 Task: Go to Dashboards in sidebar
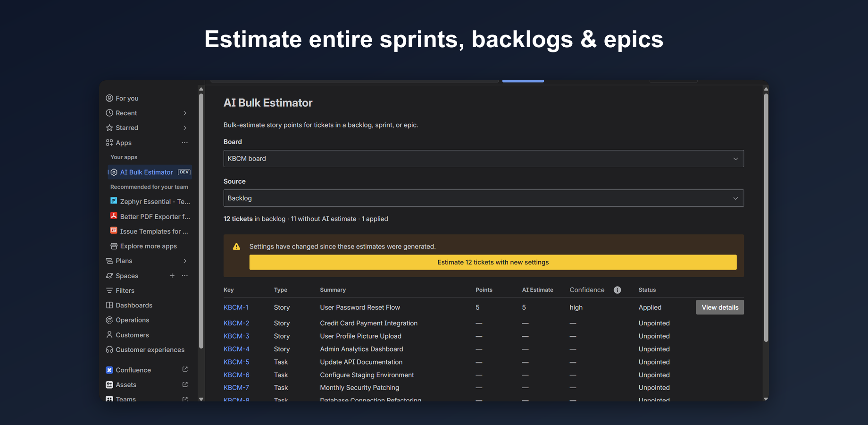click(x=134, y=305)
